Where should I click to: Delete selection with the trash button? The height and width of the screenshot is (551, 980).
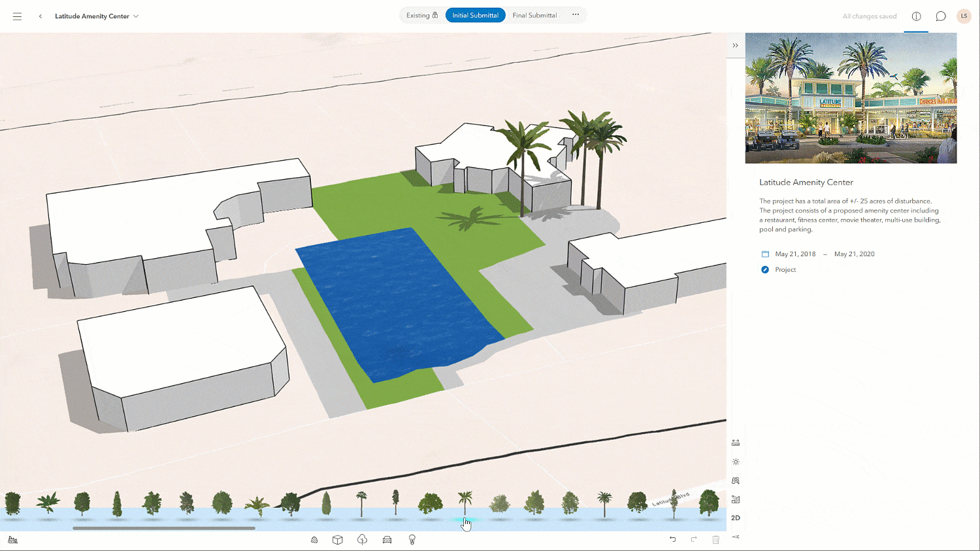coord(715,539)
